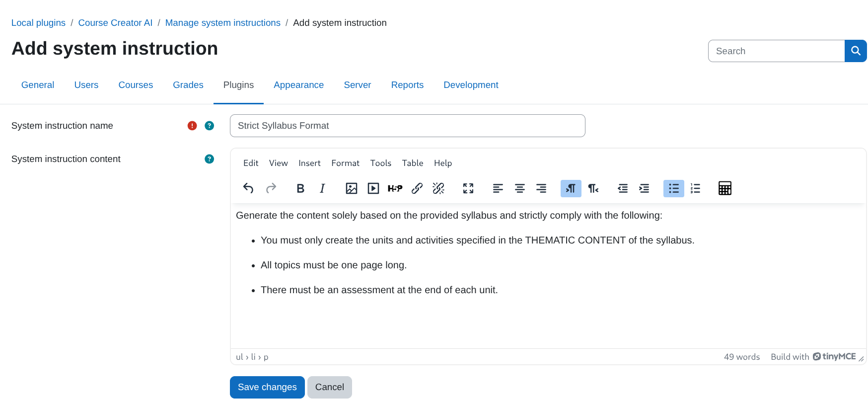Click bullet text 'All topics must be one page long.'

tap(334, 265)
